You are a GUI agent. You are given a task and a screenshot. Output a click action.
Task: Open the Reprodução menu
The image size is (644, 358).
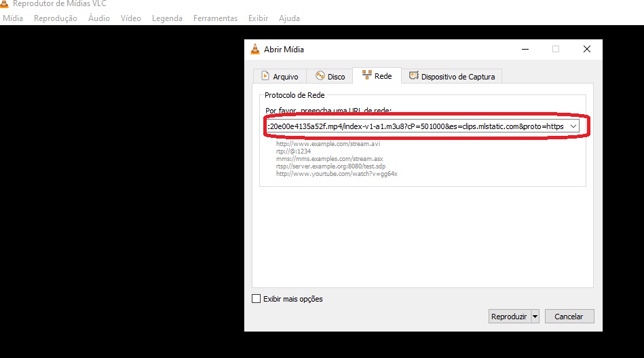(x=56, y=18)
